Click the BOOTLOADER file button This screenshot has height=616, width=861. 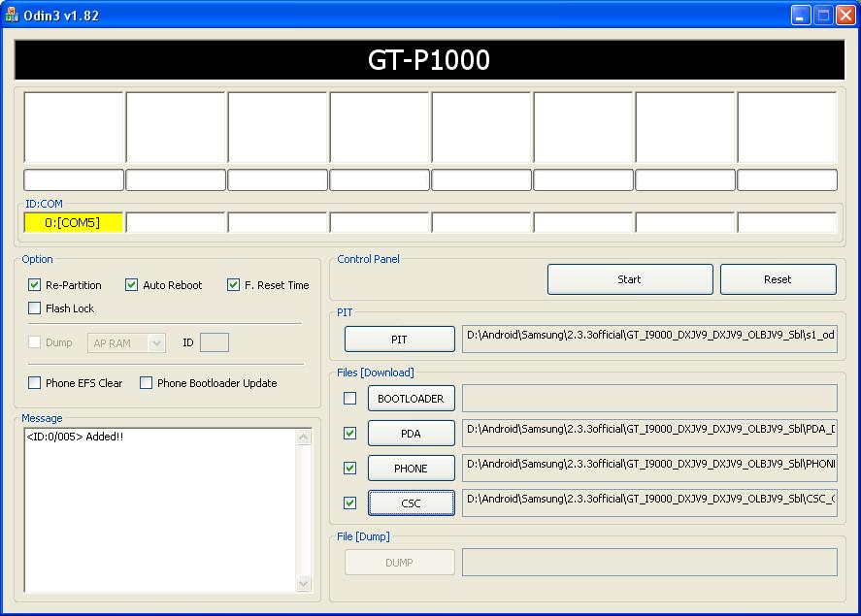click(x=411, y=399)
